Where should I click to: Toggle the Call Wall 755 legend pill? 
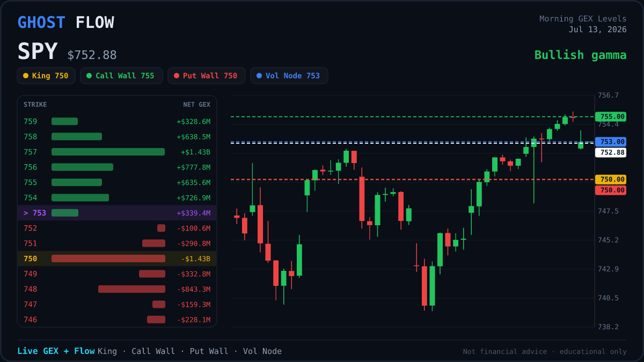click(x=121, y=76)
